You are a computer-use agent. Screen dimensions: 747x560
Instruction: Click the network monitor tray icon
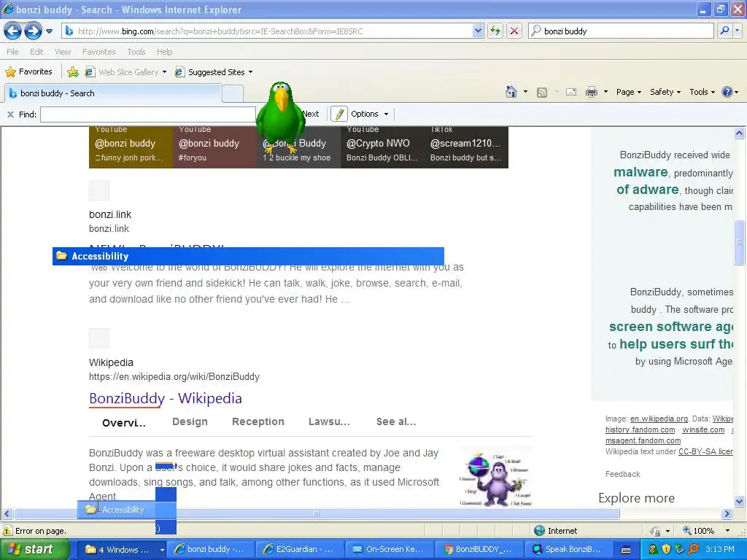point(679,550)
